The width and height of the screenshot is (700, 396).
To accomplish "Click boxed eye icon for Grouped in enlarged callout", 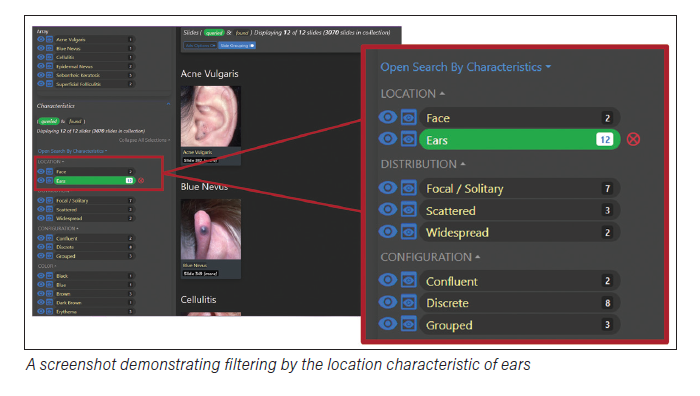I will [x=408, y=325].
